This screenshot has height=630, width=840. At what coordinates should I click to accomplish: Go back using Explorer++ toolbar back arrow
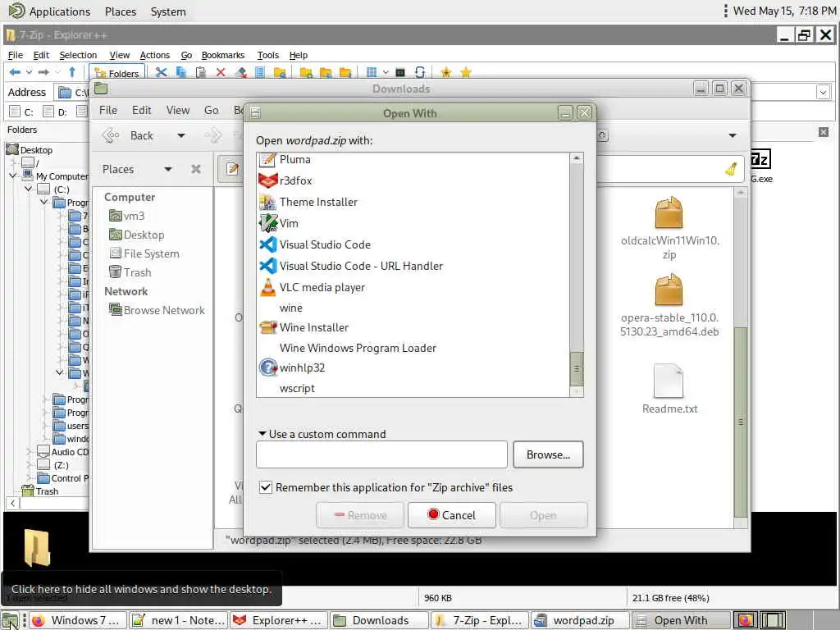[x=15, y=72]
